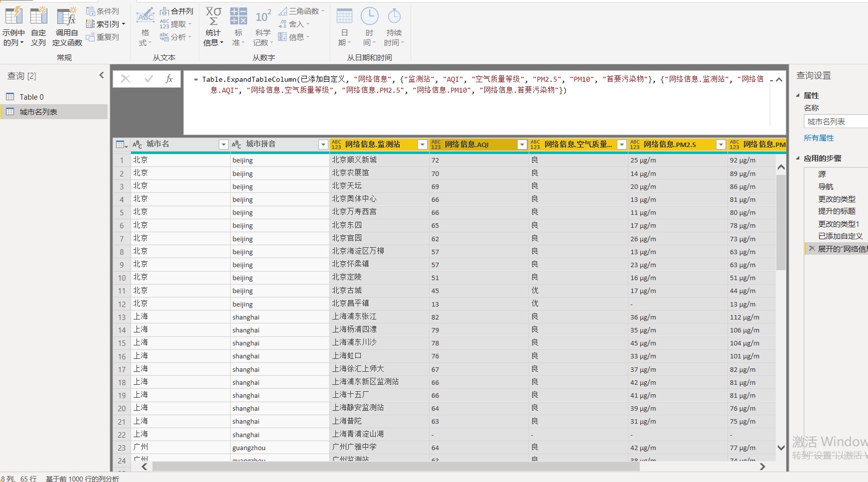Click the 所有属性 link
This screenshot has height=482, width=868.
819,138
